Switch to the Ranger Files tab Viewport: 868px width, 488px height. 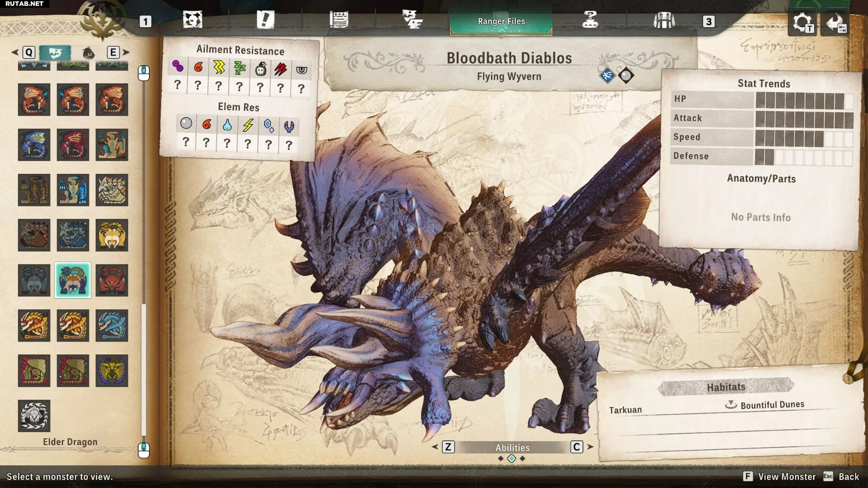tap(501, 21)
